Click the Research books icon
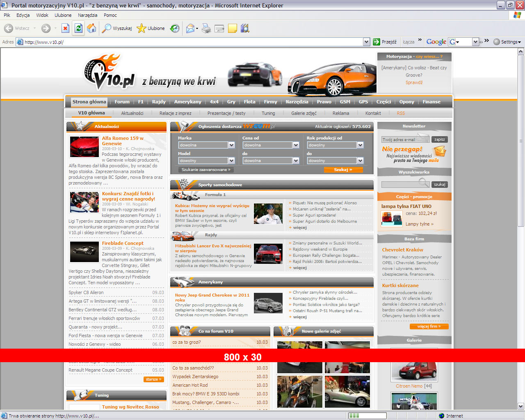Viewport: 525px width, 420px height. 245,28
